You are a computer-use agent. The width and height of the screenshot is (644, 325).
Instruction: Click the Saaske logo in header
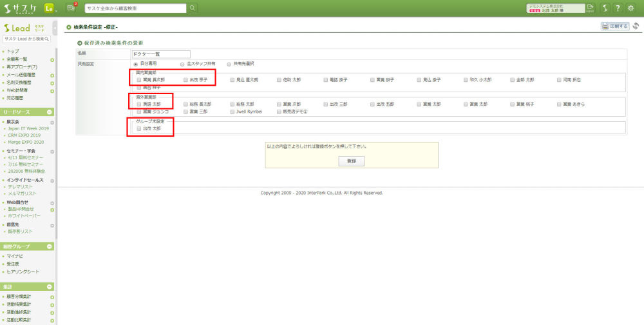(21, 8)
